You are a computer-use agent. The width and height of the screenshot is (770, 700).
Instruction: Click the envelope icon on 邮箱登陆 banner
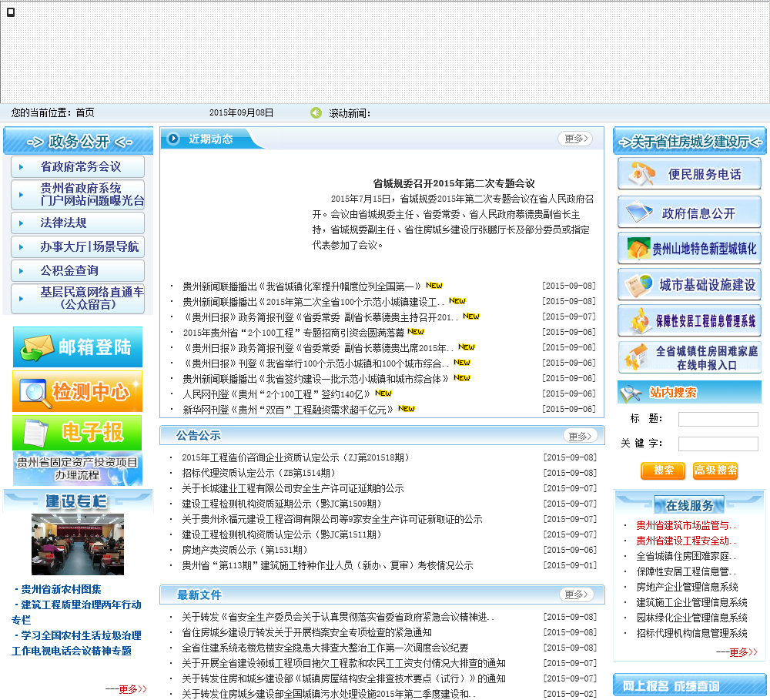pos(37,347)
